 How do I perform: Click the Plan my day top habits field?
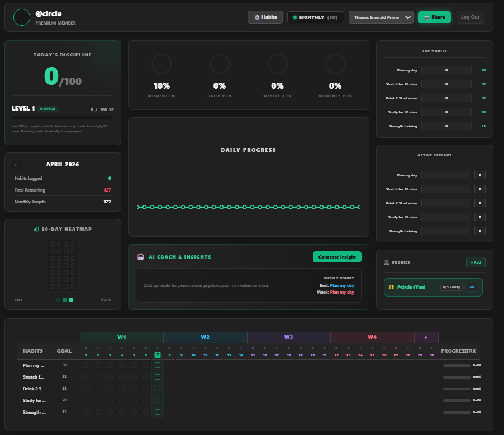click(x=446, y=70)
